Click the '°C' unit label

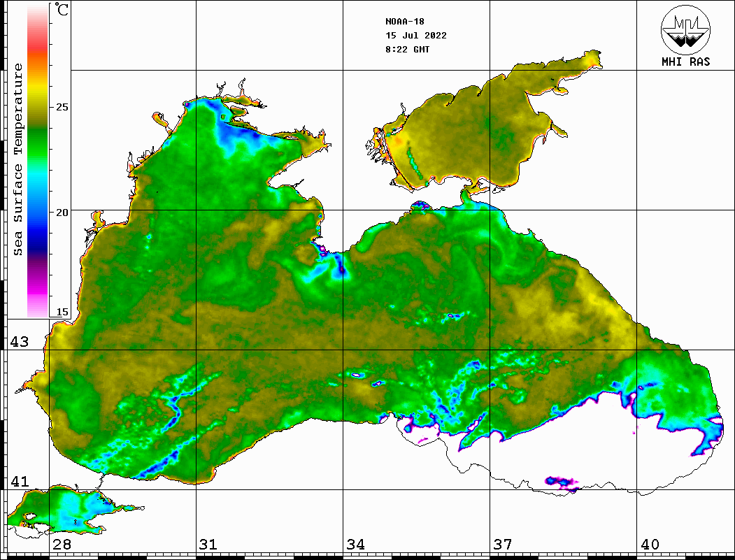pyautogui.click(x=62, y=9)
